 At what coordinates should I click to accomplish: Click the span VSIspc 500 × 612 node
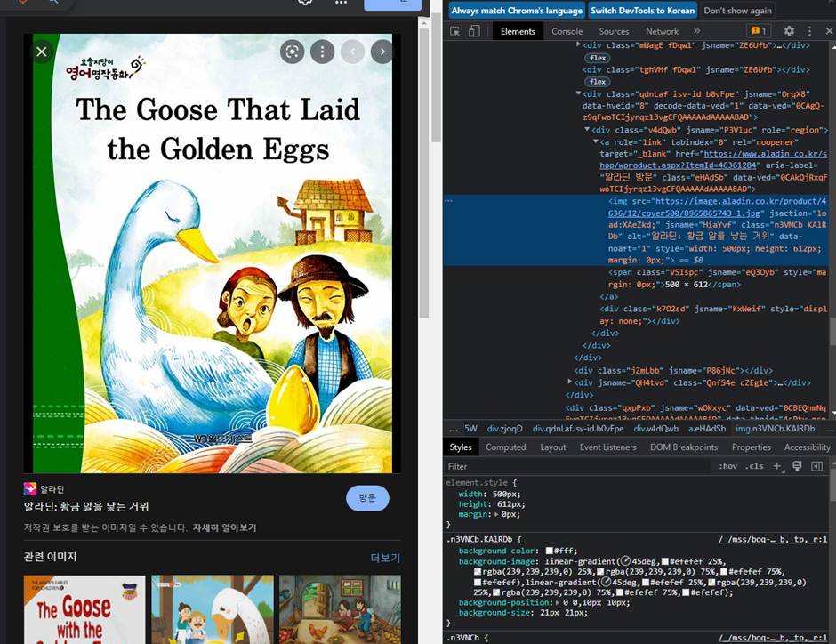pos(717,278)
